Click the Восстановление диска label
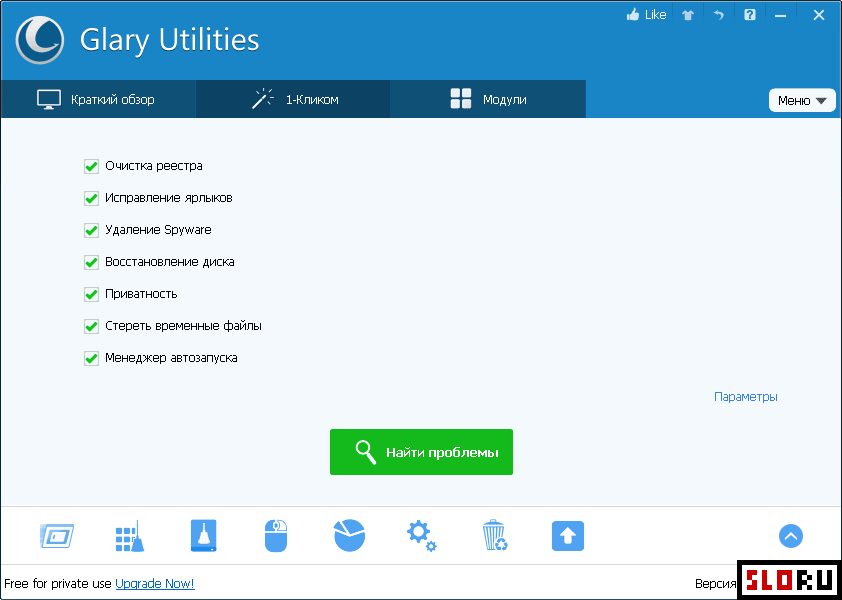This screenshot has width=842, height=600. [x=170, y=262]
